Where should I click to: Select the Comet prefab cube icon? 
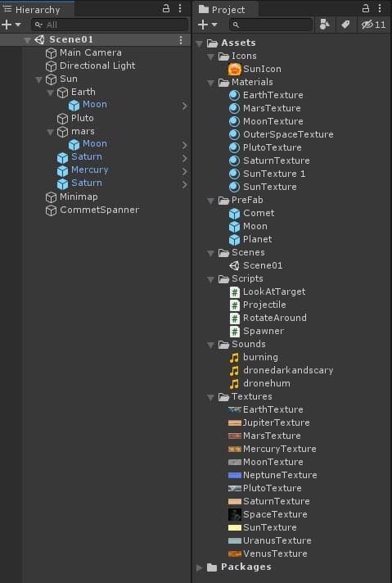tap(234, 214)
